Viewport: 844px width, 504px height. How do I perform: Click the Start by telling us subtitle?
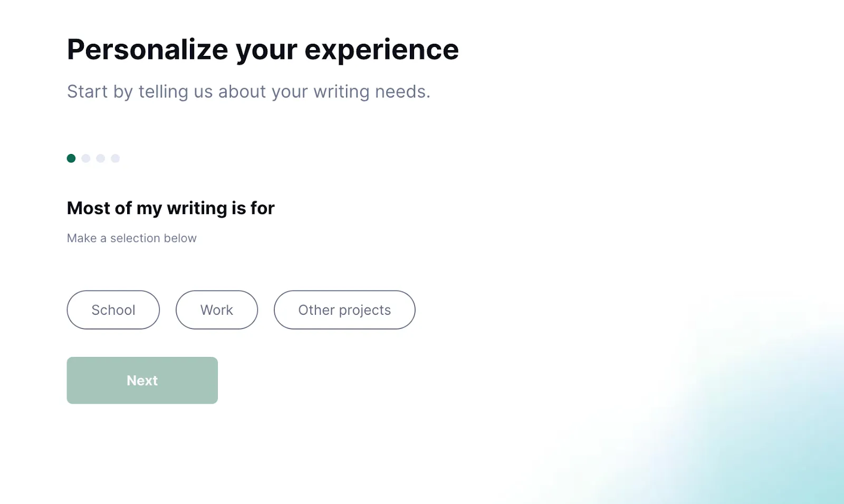[248, 91]
